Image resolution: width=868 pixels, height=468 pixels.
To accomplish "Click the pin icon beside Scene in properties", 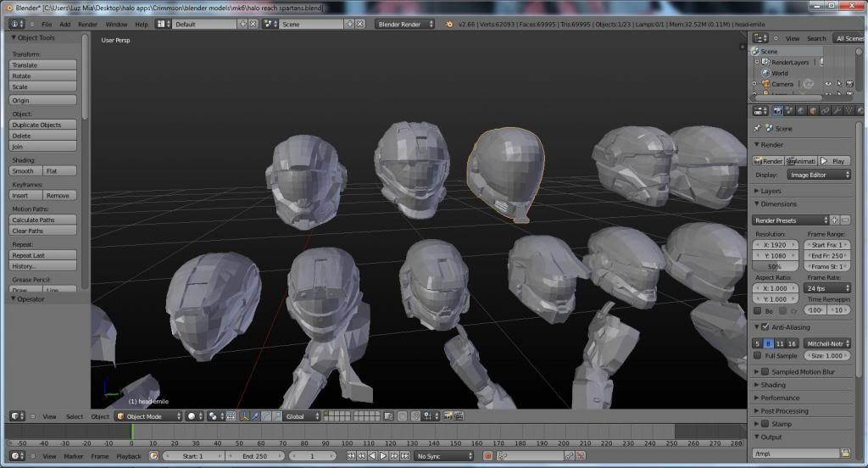I will (757, 128).
